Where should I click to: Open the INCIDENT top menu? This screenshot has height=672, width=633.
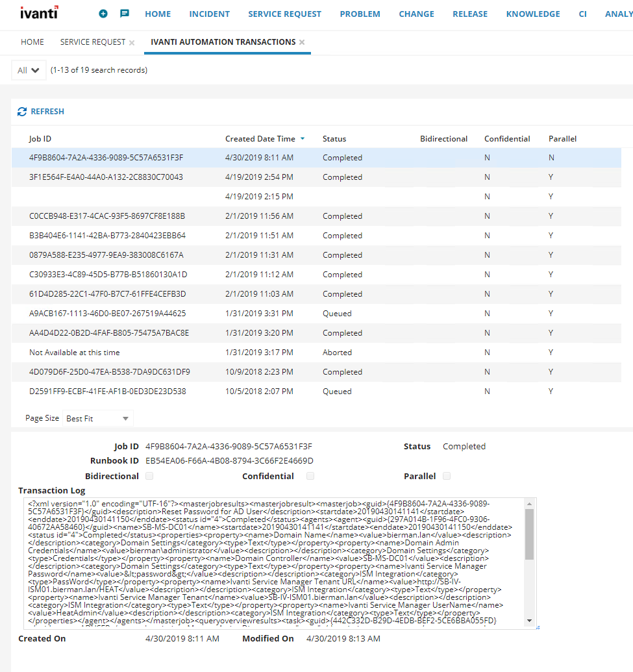click(210, 14)
